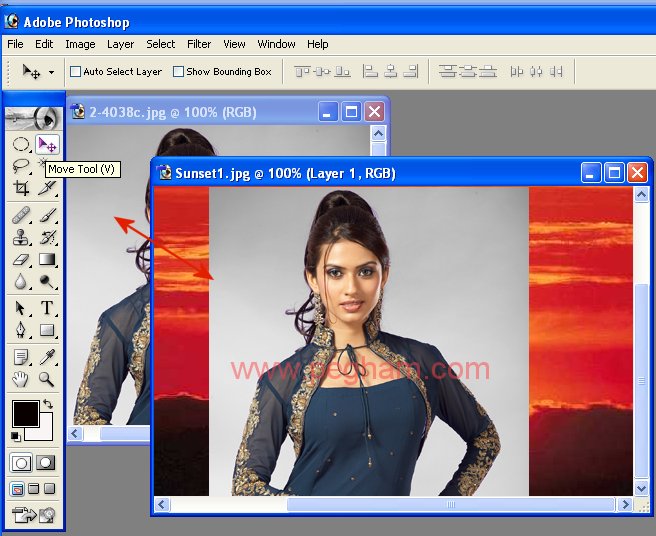Open the Layer menu
The width and height of the screenshot is (656, 536).
[x=120, y=44]
